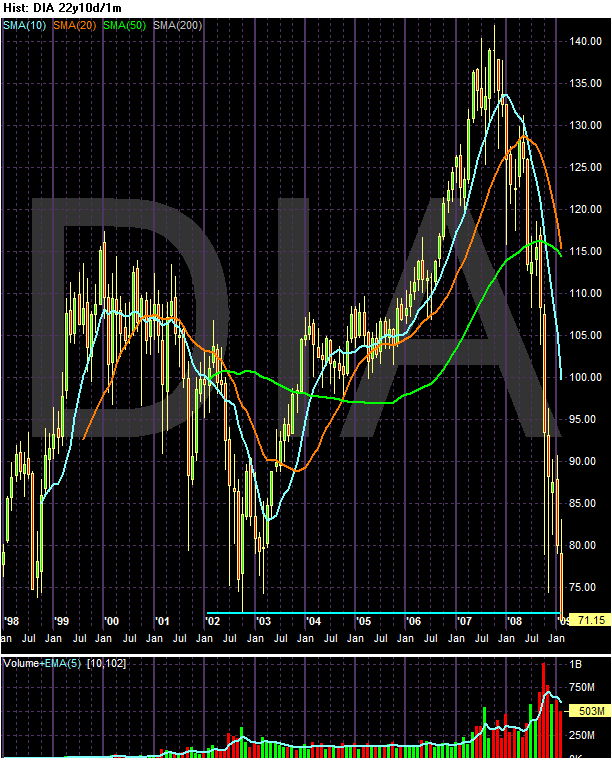Click the '00 year marker on time axis
Image resolution: width=612 pixels, height=761 pixels.
pyautogui.click(x=111, y=621)
